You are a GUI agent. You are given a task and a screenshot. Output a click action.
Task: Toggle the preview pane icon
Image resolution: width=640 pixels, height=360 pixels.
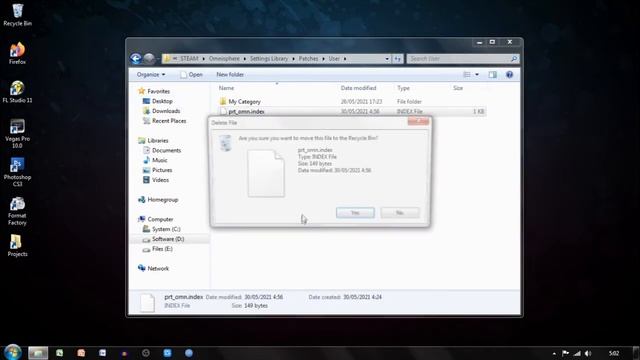coord(493,75)
